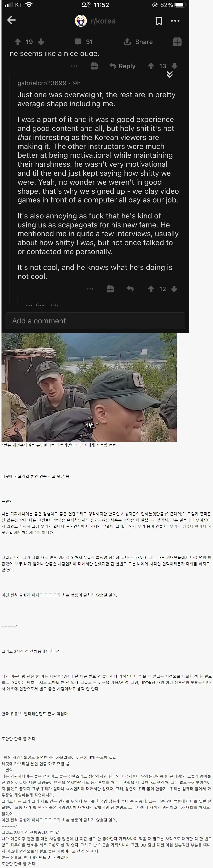Image resolution: width=213 pixels, height=868 pixels.
Task: Bookmark this post with the save icon
Action: 159,21
